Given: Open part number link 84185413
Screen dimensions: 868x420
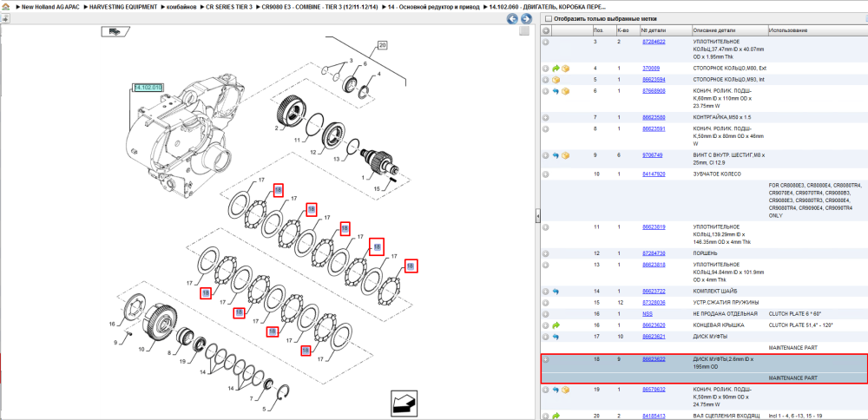Looking at the screenshot, I should [654, 416].
